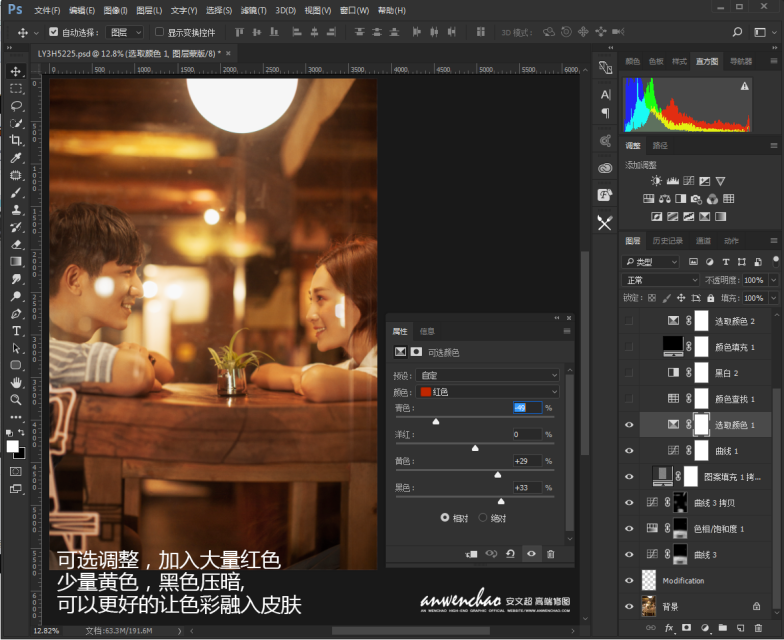
Task: Switch to the 路径 tab
Action: pyautogui.click(x=660, y=146)
